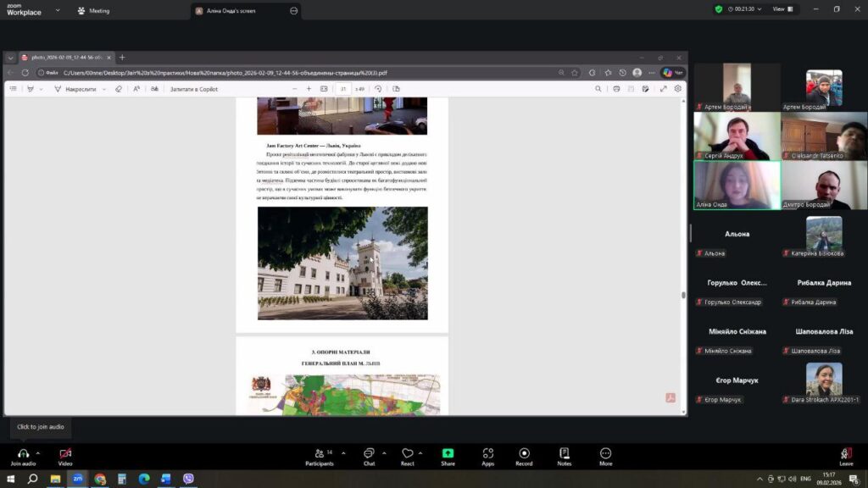Select the PDF document browser tab
The image size is (868, 488).
pyautogui.click(x=66, y=58)
